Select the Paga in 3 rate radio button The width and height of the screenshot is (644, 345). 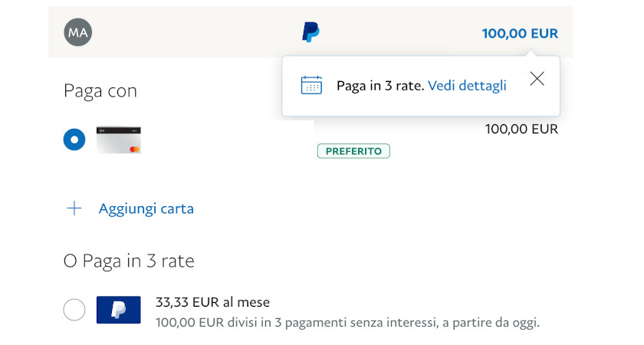point(74,310)
